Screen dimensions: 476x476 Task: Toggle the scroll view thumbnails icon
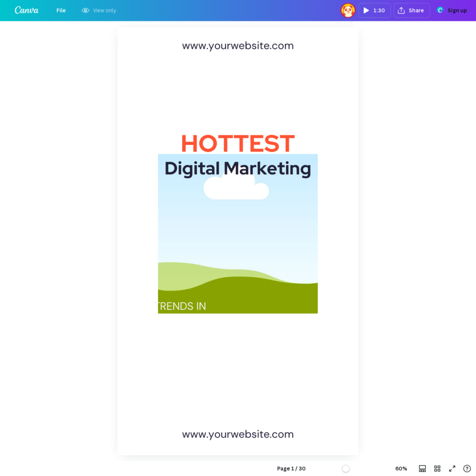(x=422, y=469)
